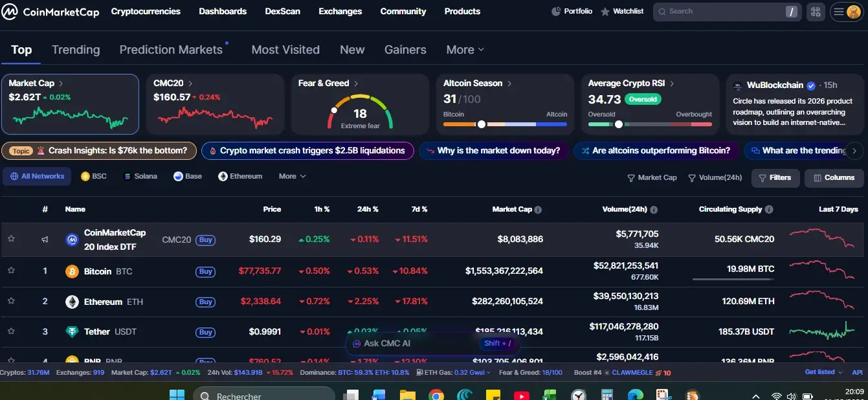Click the Buy button for Bitcoin
The image size is (868, 400).
[205, 271]
